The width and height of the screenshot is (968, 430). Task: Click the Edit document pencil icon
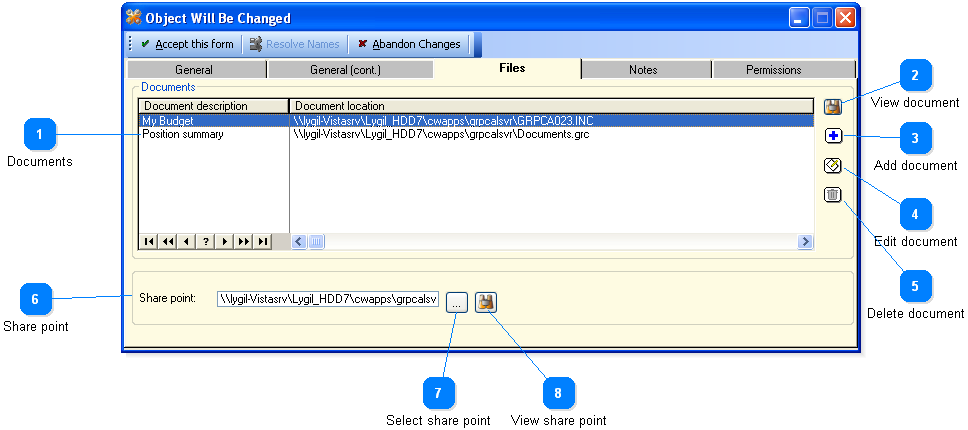(833, 166)
